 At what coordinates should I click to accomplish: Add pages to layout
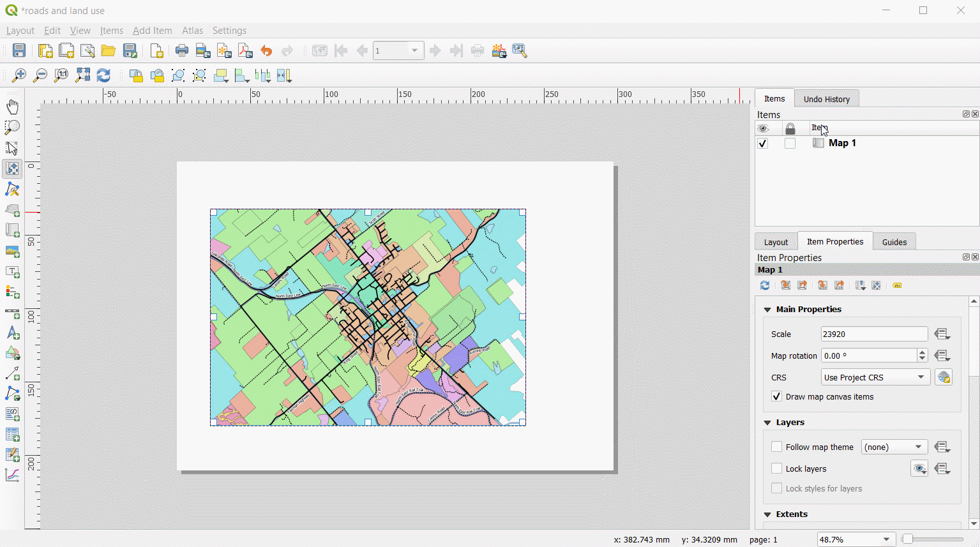click(x=156, y=51)
